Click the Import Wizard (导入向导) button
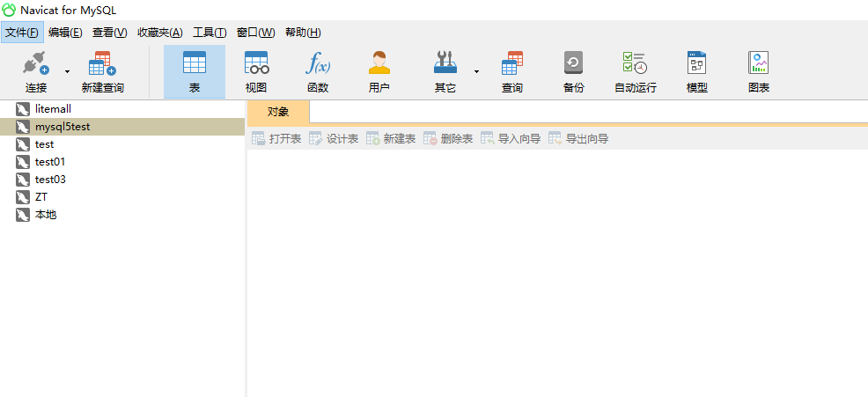The width and height of the screenshot is (868, 397). 511,139
